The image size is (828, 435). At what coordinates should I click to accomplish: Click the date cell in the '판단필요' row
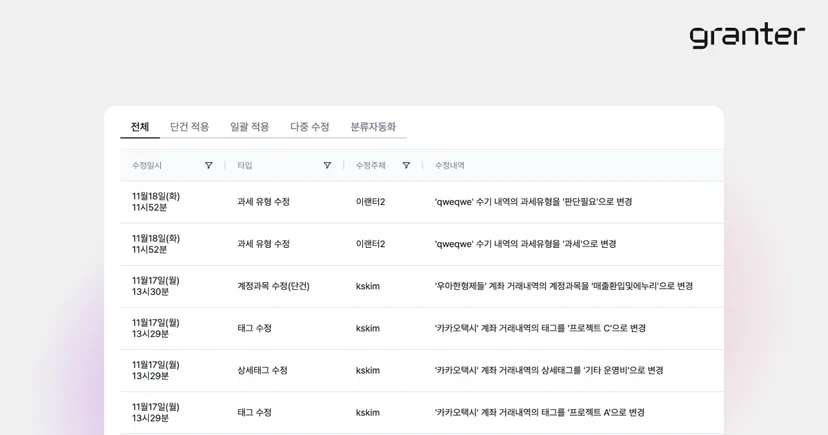coord(156,202)
